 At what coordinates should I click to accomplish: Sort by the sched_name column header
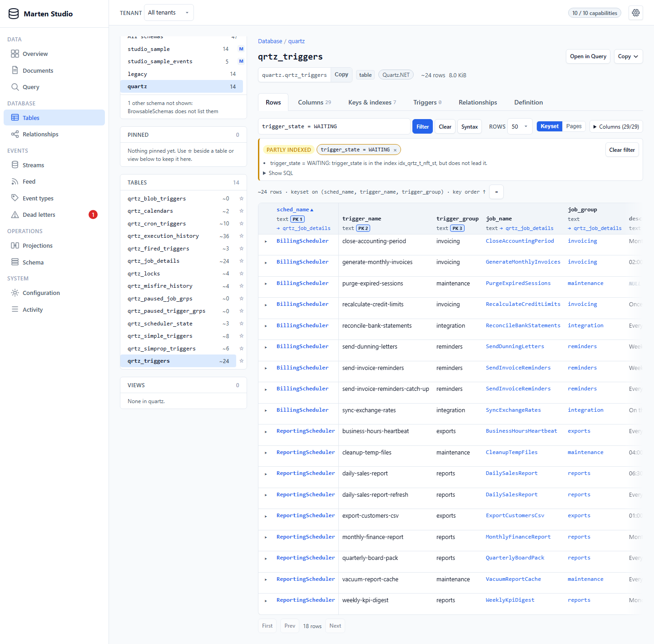point(295,210)
